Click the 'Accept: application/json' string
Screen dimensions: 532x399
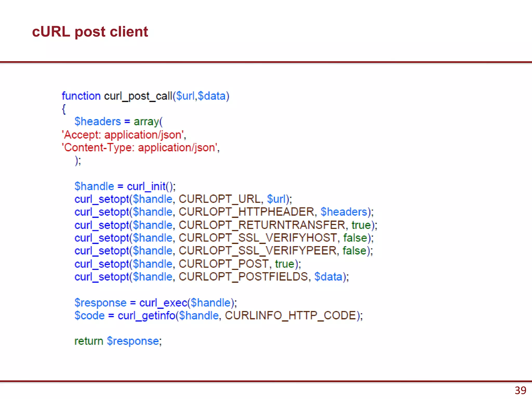[x=123, y=135]
